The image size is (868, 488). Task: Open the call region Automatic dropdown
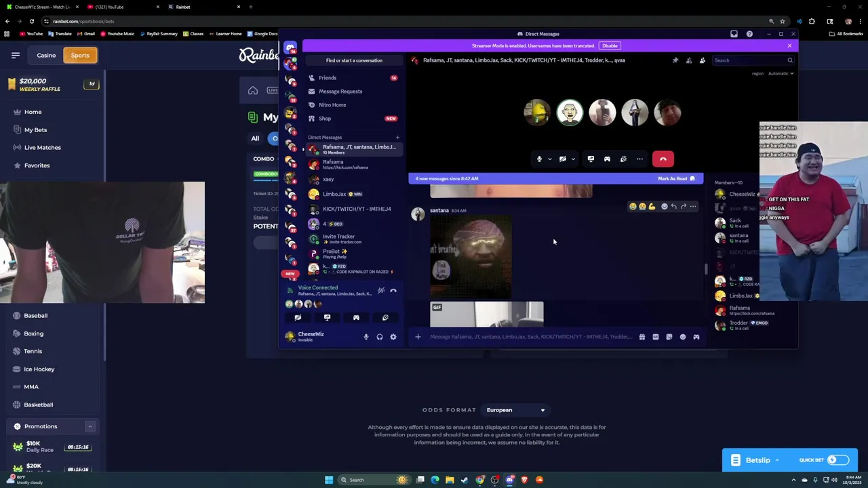pos(781,73)
